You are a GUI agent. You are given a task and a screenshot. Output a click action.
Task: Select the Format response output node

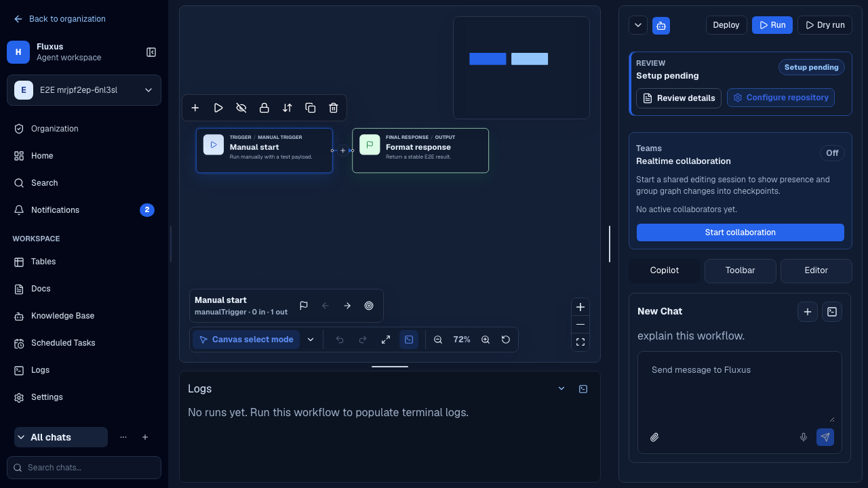point(420,150)
